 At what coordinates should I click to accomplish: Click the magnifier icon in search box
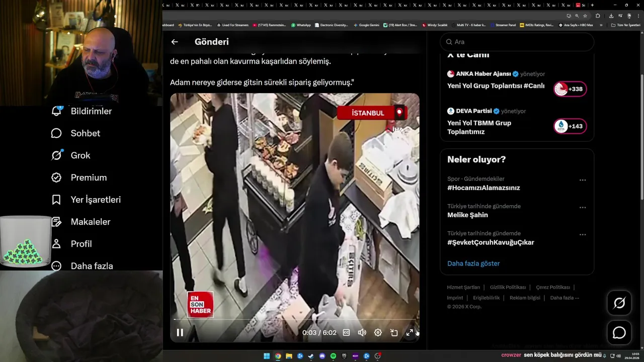tap(449, 42)
